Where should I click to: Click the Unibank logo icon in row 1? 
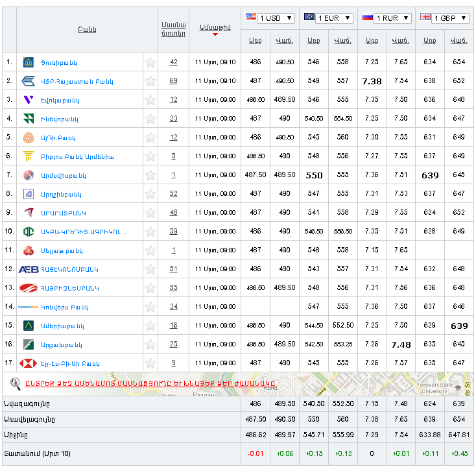(x=29, y=62)
